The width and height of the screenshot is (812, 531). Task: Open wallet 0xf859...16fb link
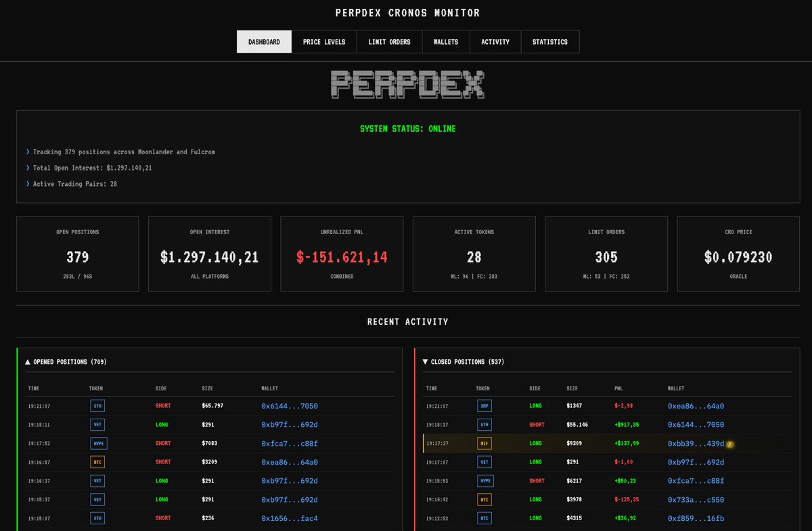pos(696,519)
